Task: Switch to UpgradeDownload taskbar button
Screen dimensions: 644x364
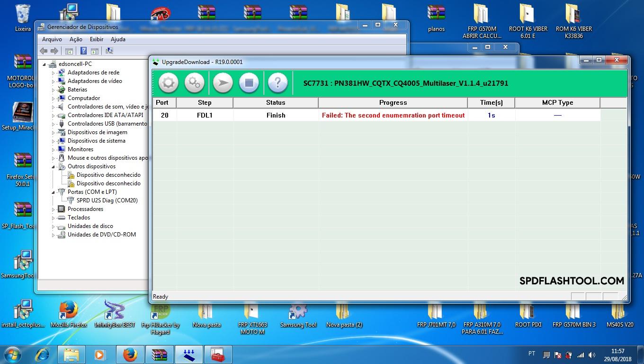Action: [x=188, y=355]
